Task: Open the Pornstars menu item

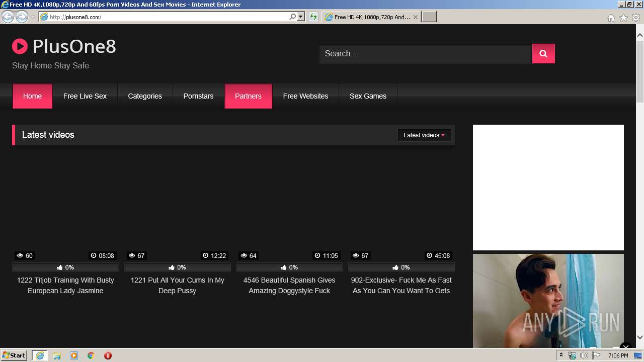Action: 198,96
